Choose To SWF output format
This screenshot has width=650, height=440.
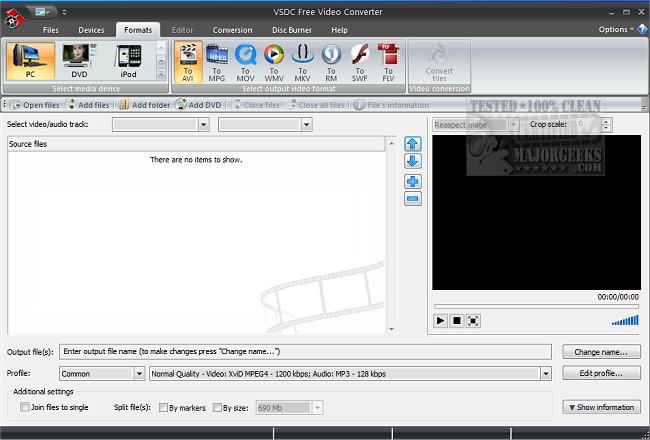[359, 62]
